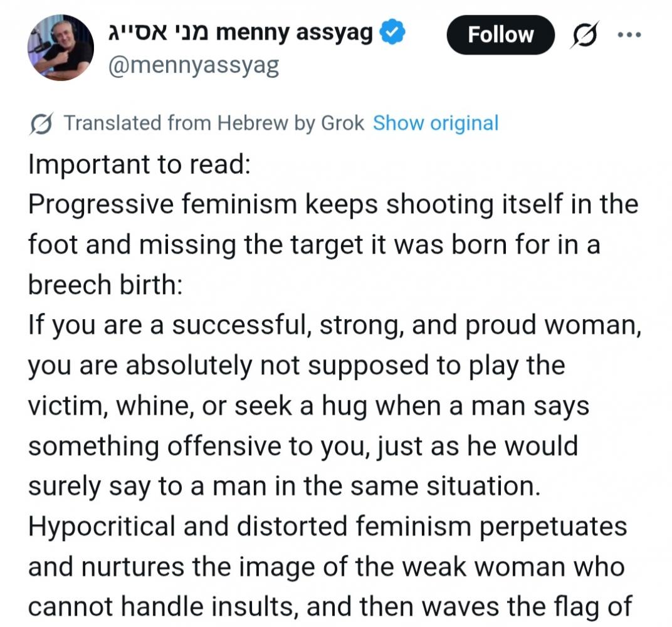The image size is (672, 627).
Task: Click the "Translated from Hebrew by Grok" label
Action: (x=214, y=123)
